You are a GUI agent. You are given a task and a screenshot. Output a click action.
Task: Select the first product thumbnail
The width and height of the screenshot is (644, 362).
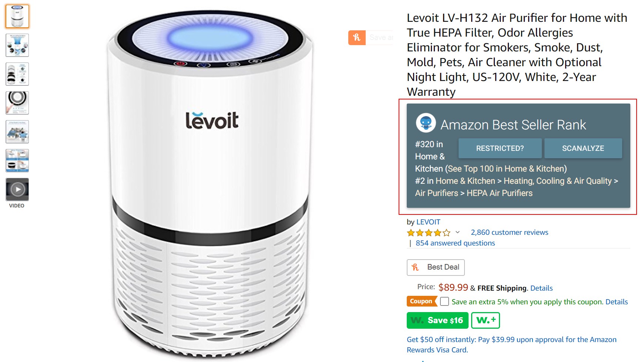tap(17, 16)
